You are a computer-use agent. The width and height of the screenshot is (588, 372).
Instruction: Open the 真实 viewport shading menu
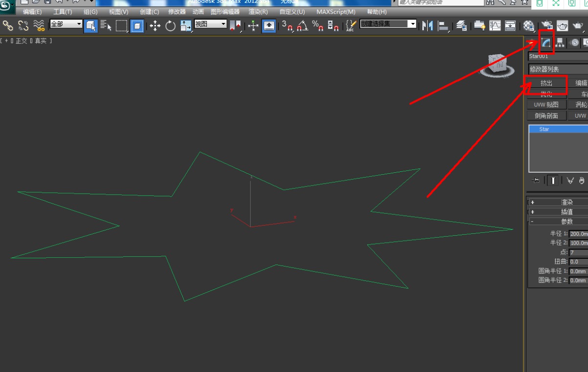tap(41, 41)
